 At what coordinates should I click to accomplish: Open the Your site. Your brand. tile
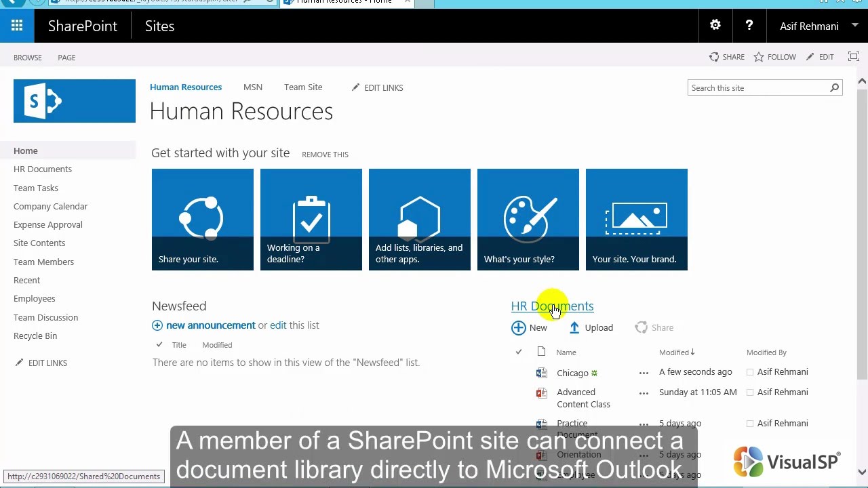637,220
